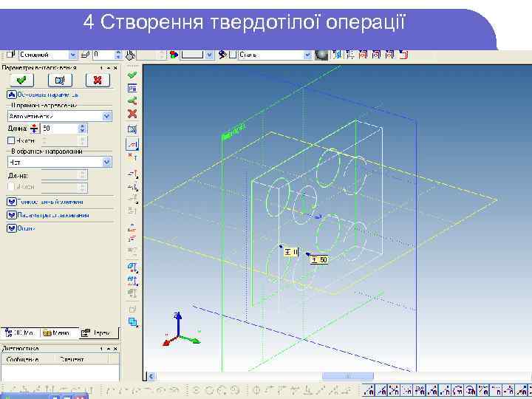
Task: Open the Сталь material dropdown
Action: coord(307,55)
